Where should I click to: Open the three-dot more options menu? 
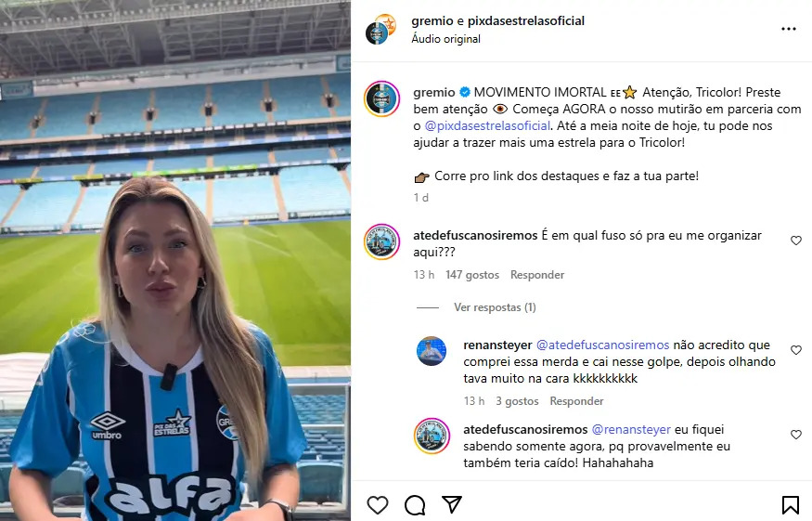coord(788,29)
